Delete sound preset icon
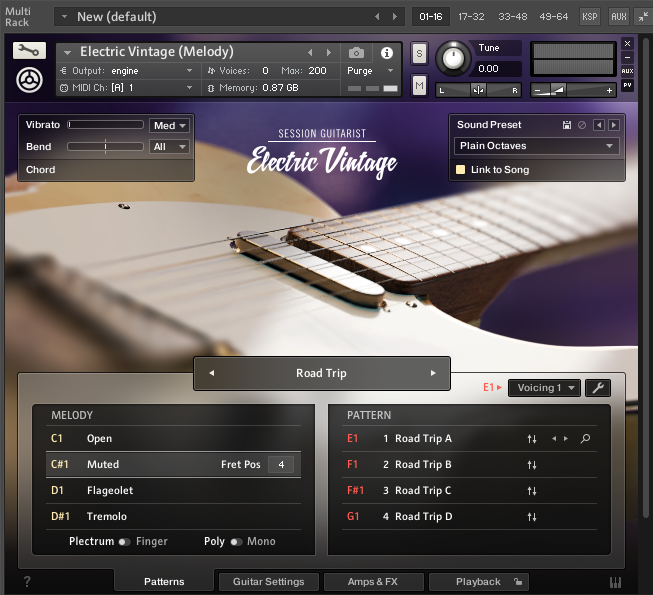653x595 pixels. [x=582, y=125]
